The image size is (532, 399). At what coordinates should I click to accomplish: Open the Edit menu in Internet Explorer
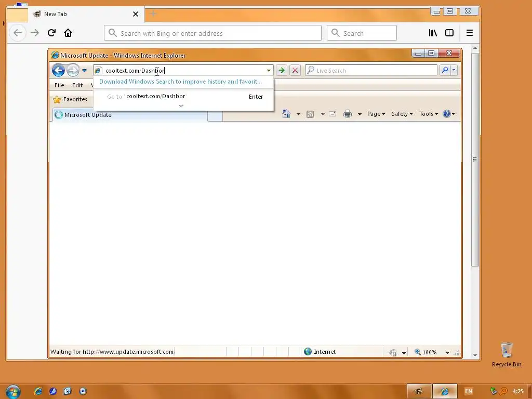tap(77, 85)
